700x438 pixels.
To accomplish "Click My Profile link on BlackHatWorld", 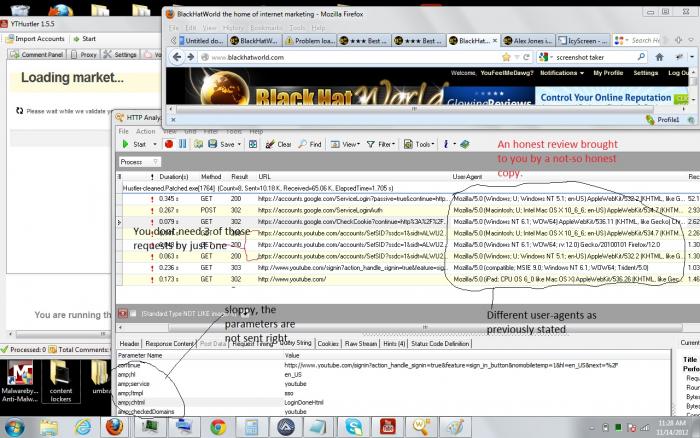I will click(608, 73).
